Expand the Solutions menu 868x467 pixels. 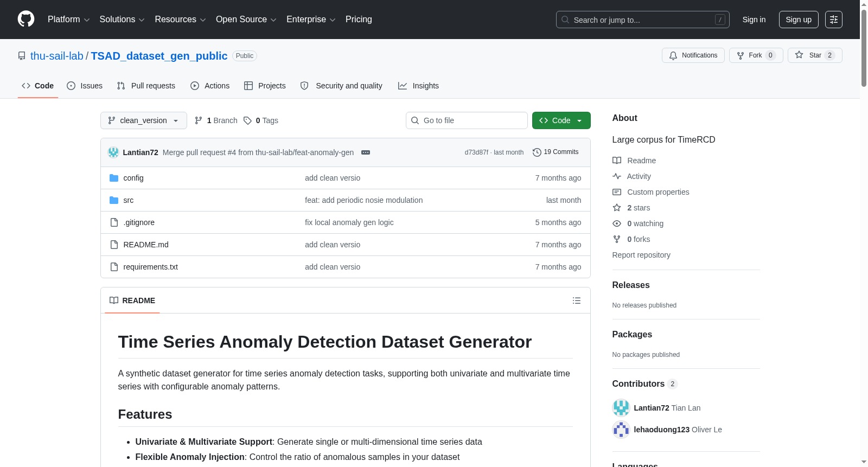pyautogui.click(x=122, y=20)
